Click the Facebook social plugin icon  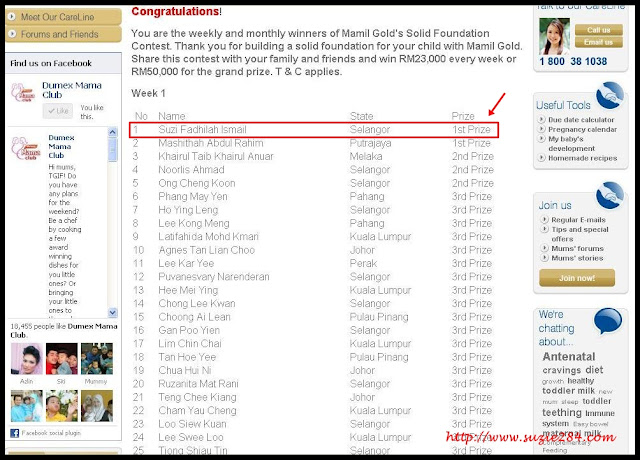coord(15,433)
